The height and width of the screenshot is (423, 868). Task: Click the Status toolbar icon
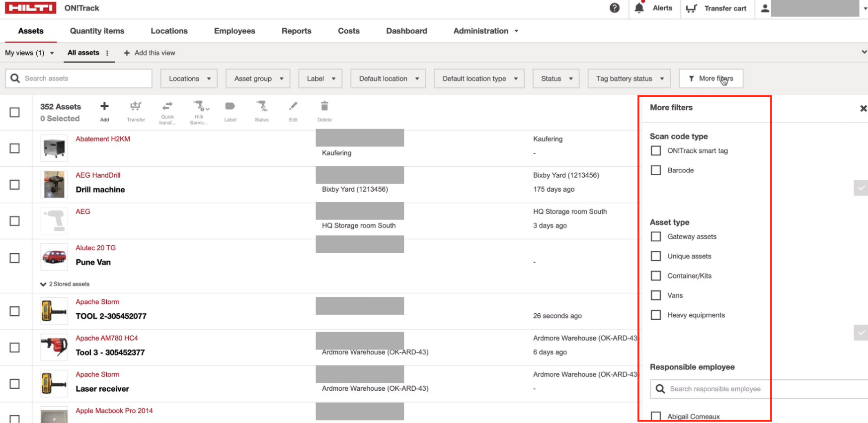[262, 106]
